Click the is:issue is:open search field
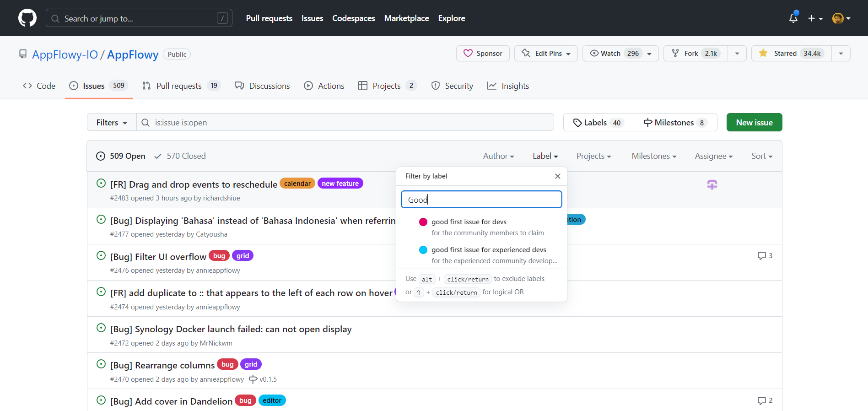Viewport: 868px width, 411px height. (x=345, y=122)
